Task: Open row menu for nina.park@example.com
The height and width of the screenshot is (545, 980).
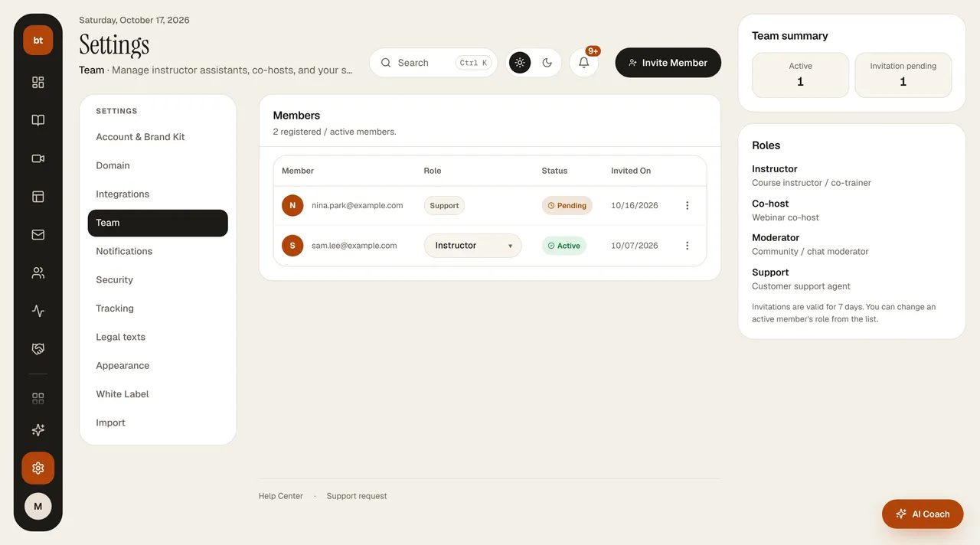Action: (687, 205)
